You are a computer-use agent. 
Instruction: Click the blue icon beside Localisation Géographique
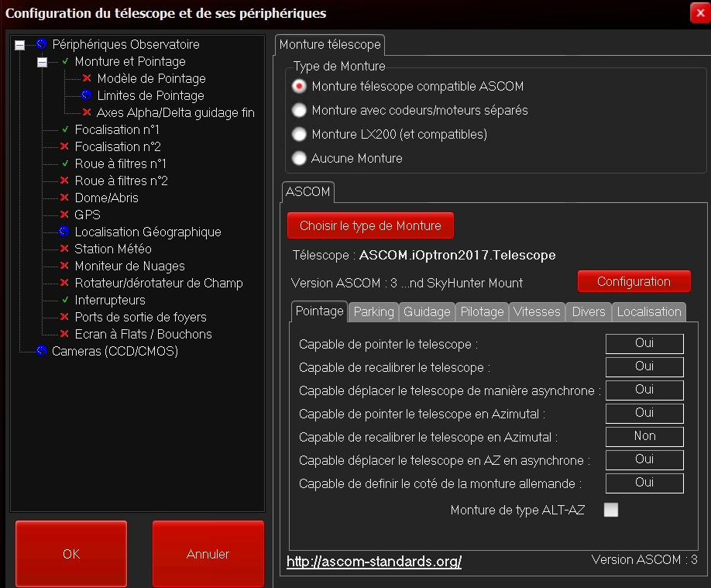pyautogui.click(x=64, y=232)
